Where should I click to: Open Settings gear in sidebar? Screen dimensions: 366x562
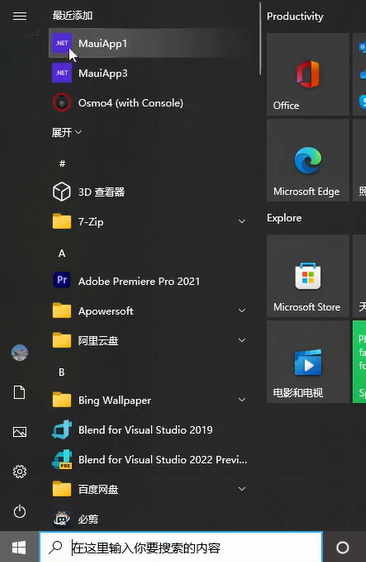point(20,472)
